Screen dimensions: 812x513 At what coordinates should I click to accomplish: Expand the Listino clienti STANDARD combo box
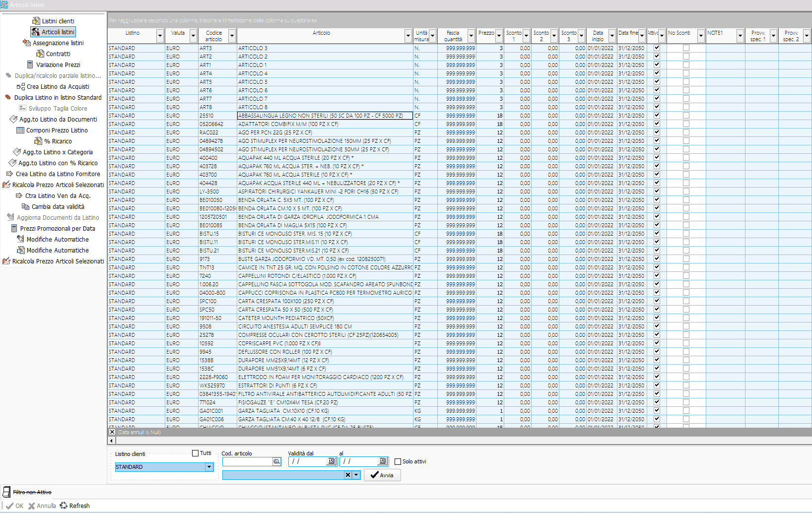coord(209,467)
